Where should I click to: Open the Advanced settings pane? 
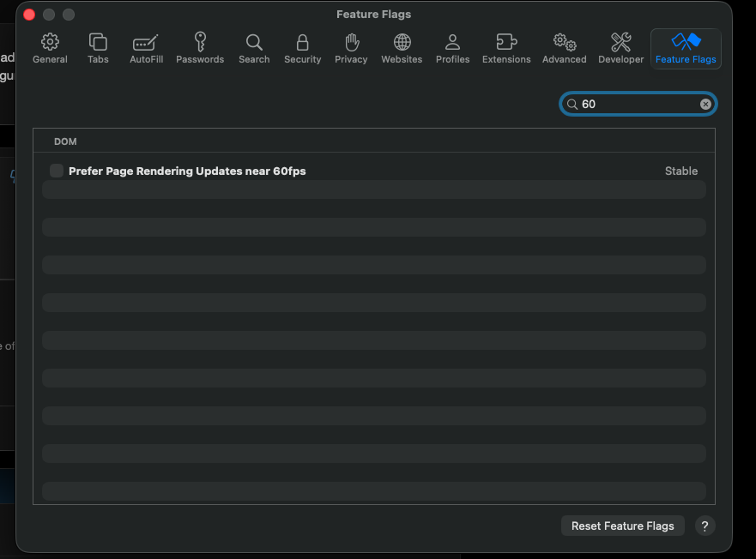click(x=564, y=49)
